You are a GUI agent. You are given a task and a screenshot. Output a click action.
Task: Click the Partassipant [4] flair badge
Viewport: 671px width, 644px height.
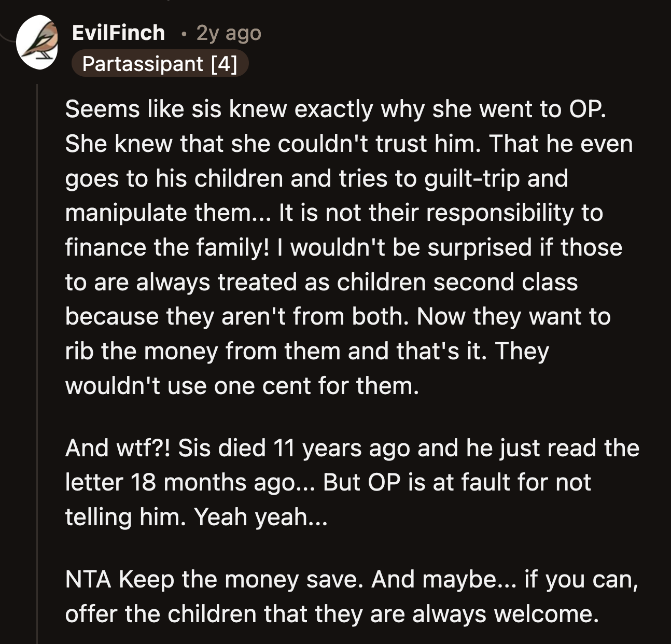160,64
